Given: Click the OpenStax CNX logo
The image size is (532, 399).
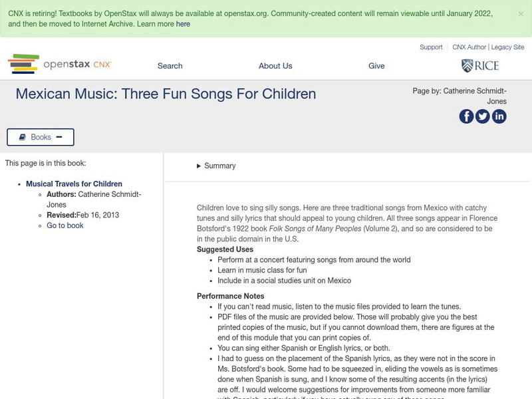Looking at the screenshot, I should [60, 65].
